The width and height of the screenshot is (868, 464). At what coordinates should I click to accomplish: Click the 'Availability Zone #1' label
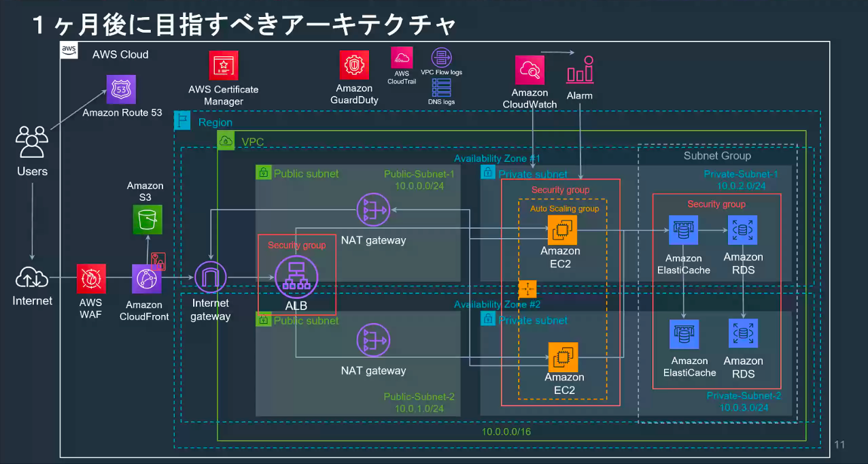click(x=497, y=159)
